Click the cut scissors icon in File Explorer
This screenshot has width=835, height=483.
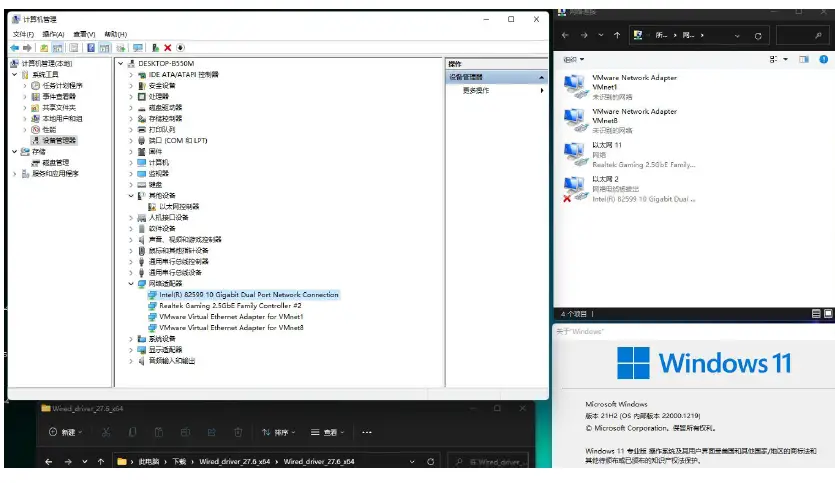pyautogui.click(x=104, y=432)
